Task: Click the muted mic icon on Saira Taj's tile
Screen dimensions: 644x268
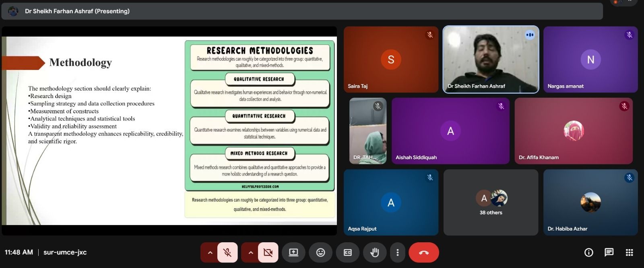Action: pyautogui.click(x=429, y=35)
